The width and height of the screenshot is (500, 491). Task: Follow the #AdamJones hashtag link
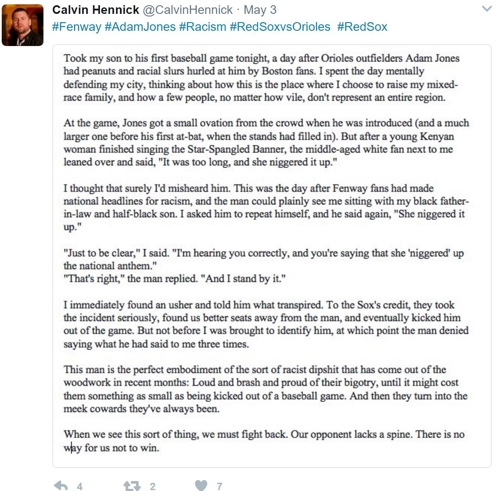click(x=140, y=27)
